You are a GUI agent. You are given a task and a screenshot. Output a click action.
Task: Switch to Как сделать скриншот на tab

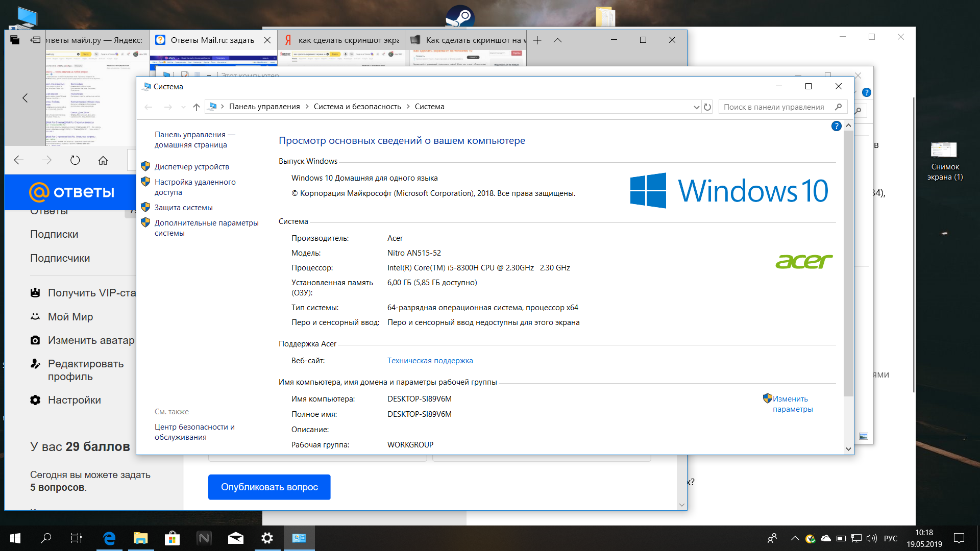(467, 40)
